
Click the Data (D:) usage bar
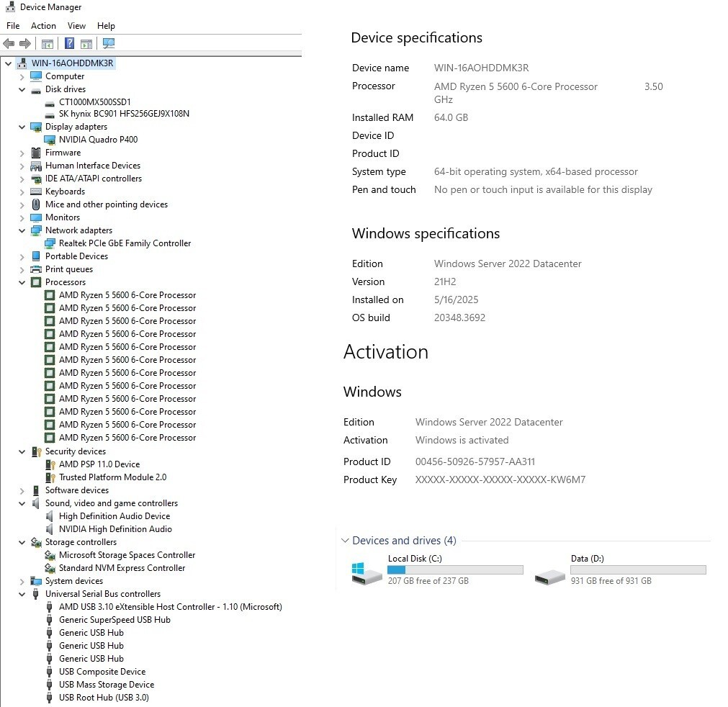tap(639, 569)
